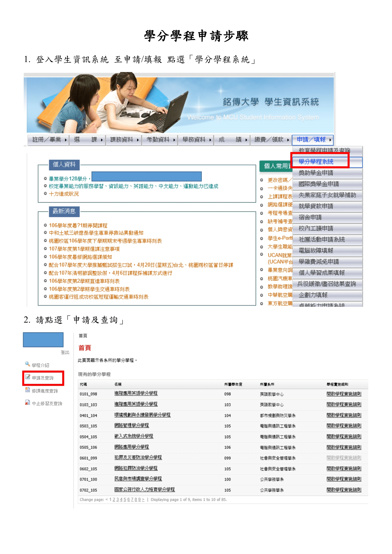392x554 pixels.
Task: Open 進階應用英語學分學程 0101_098 link
Action: tap(136, 393)
